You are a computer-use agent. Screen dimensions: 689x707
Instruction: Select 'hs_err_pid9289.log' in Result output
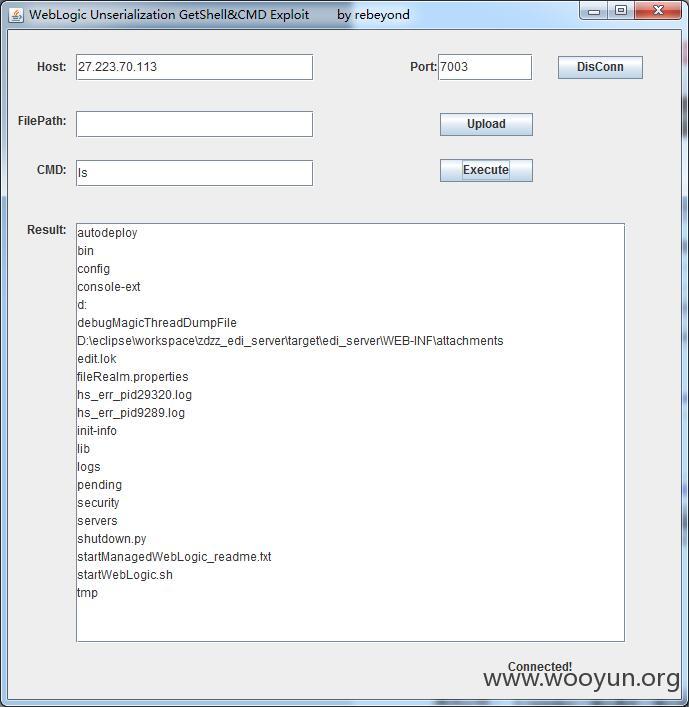131,413
